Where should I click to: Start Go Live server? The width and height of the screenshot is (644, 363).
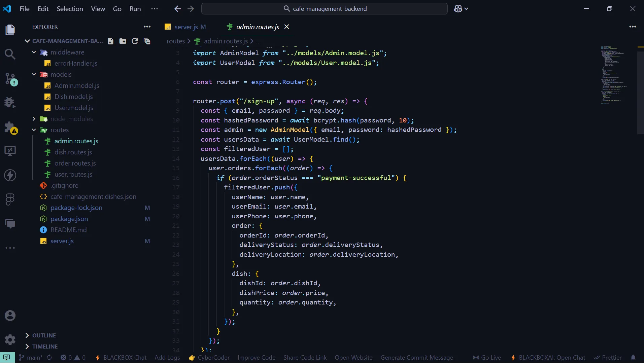tap(487, 358)
